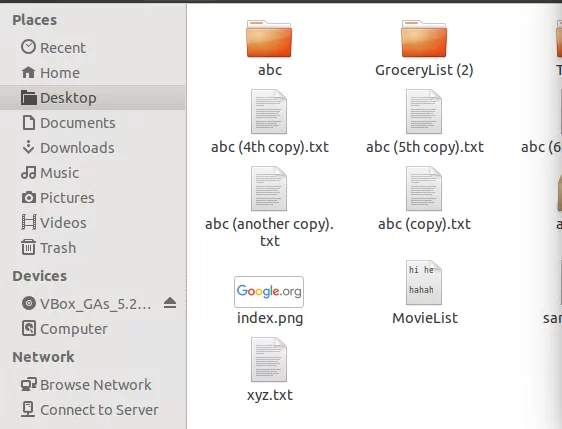562x429 pixels.
Task: Select the VBox_GAs_5.2 device
Action: tap(86, 304)
